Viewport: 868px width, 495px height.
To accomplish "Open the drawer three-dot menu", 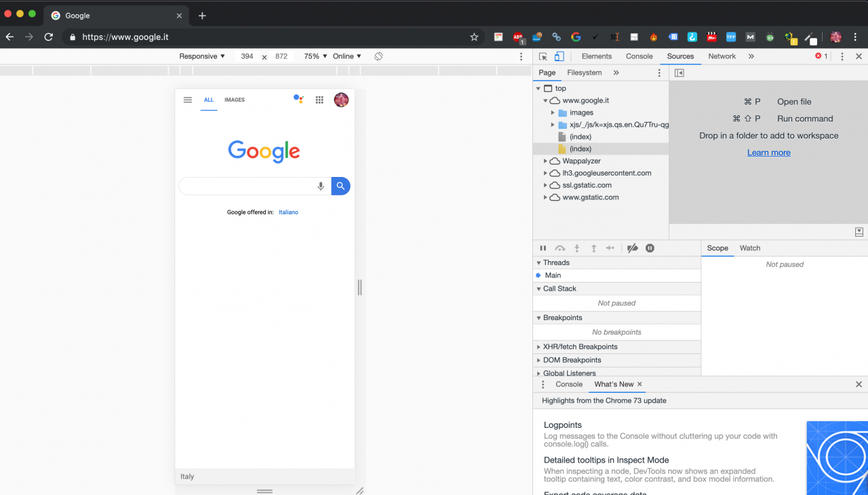I will pyautogui.click(x=542, y=384).
